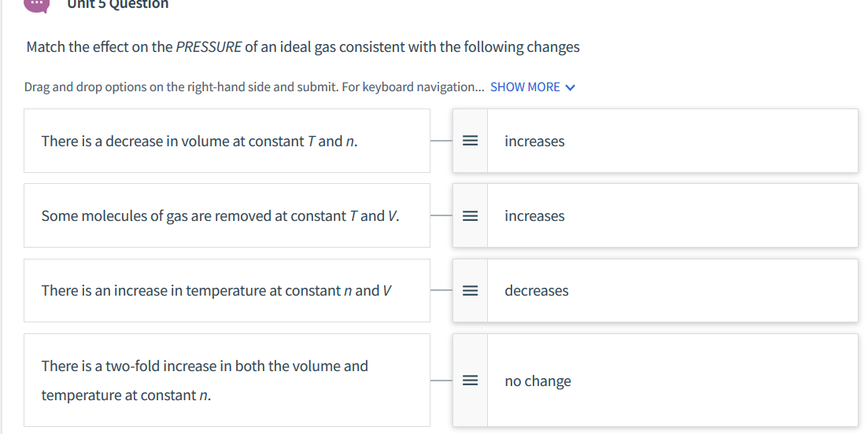Click the purple chat bubble icon
This screenshot has width=868, height=434.
38,4
